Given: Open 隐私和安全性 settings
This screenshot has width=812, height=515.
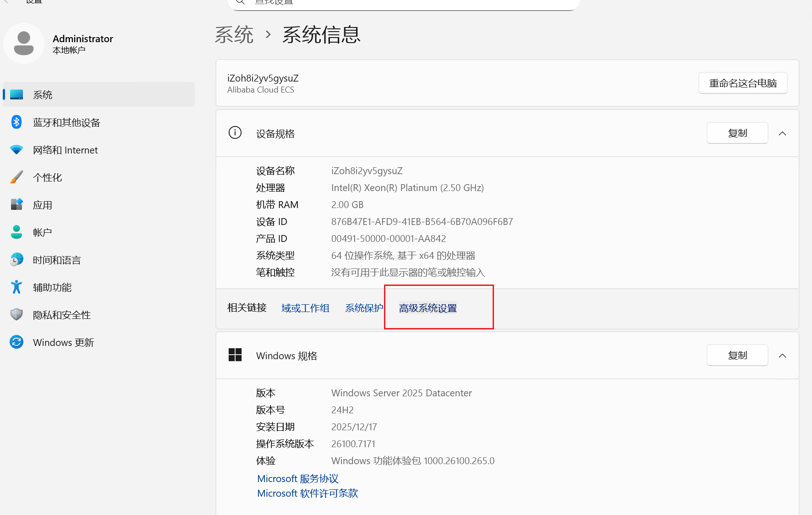Looking at the screenshot, I should click(x=99, y=315).
